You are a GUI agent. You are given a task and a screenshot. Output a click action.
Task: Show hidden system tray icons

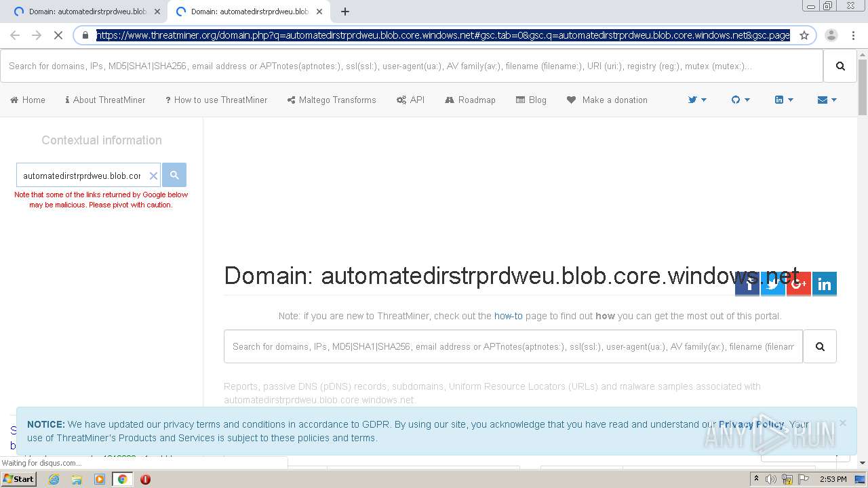tap(756, 479)
